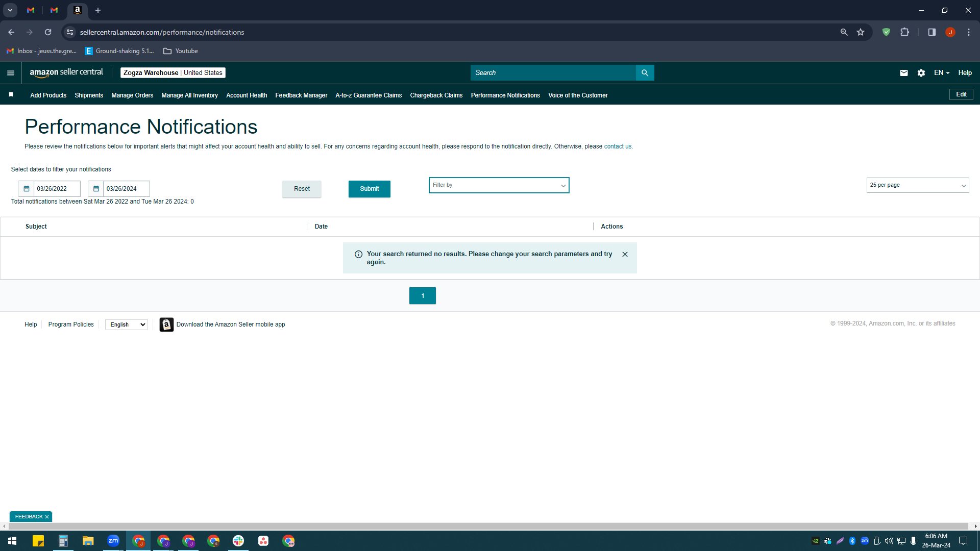980x551 pixels.
Task: Open Zoom from the taskbar
Action: [113, 541]
